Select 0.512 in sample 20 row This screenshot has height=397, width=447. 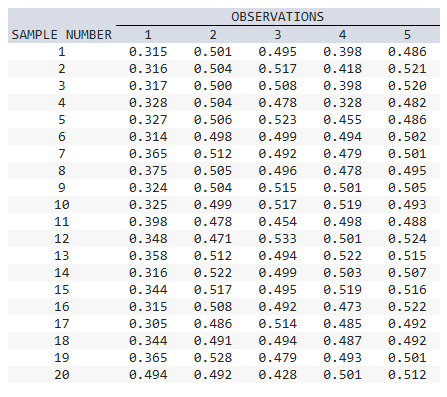[x=407, y=375]
